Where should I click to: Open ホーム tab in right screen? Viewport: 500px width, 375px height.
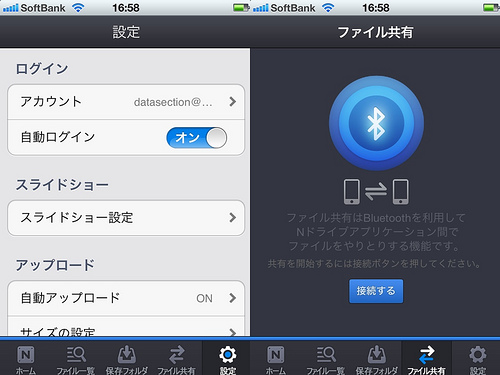click(275, 359)
